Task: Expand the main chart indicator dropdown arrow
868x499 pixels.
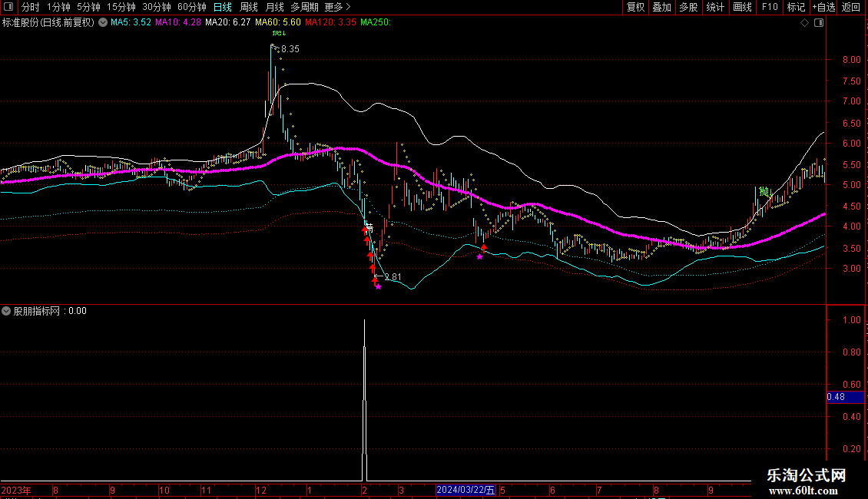Action: [103, 22]
